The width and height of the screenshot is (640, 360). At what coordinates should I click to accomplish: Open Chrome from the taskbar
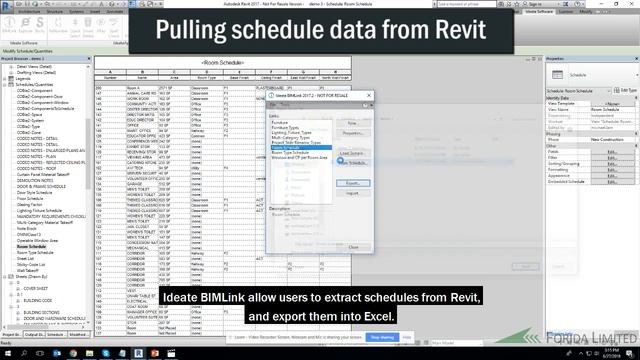pyautogui.click(x=73, y=353)
